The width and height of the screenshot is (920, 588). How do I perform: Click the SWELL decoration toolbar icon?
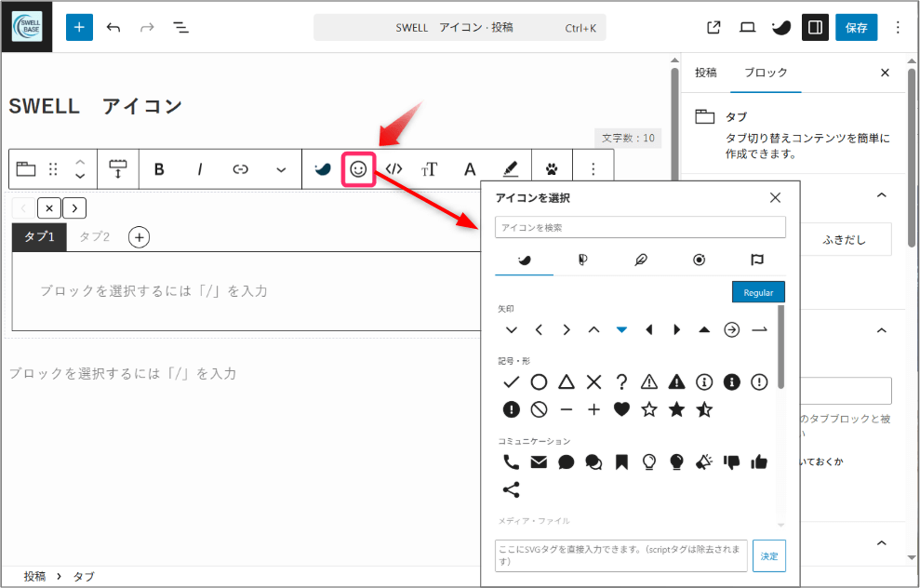(323, 169)
